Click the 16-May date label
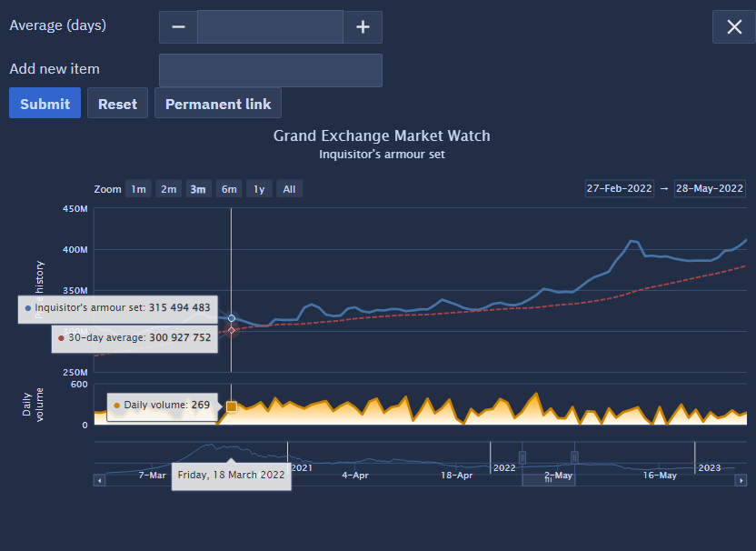Image resolution: width=756 pixels, height=551 pixels. [660, 476]
